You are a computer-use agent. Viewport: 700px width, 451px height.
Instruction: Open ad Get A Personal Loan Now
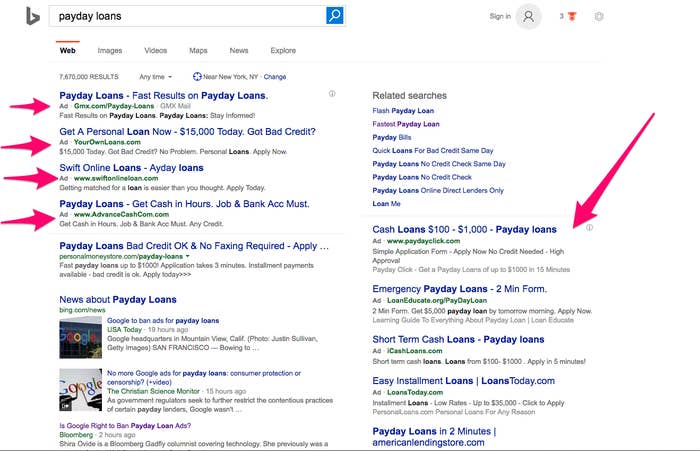(188, 132)
